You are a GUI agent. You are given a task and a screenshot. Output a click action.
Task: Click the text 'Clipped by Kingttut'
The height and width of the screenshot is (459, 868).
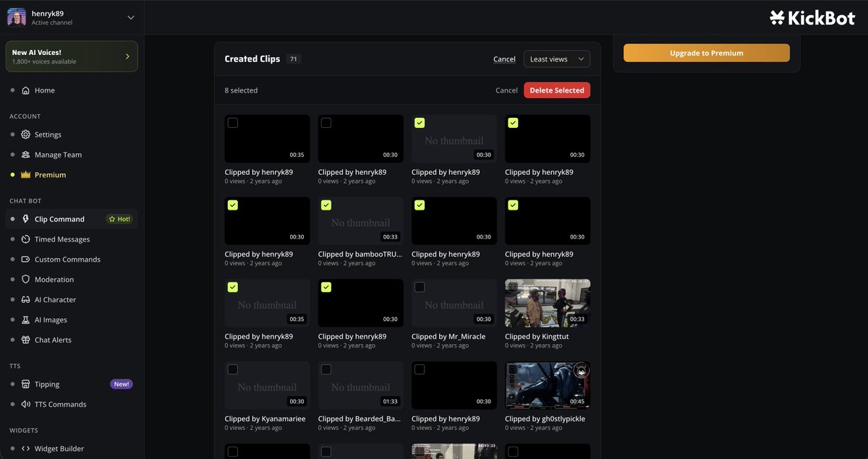click(537, 337)
